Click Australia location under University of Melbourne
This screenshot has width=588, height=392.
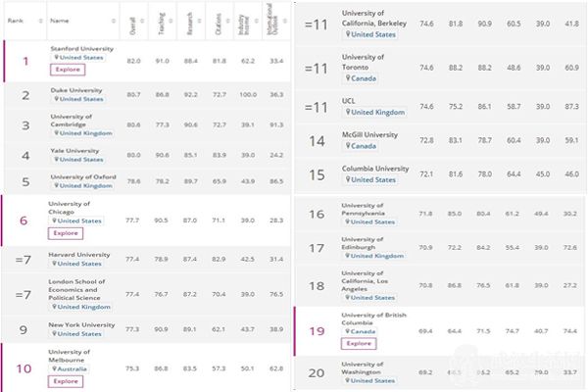coord(74,367)
